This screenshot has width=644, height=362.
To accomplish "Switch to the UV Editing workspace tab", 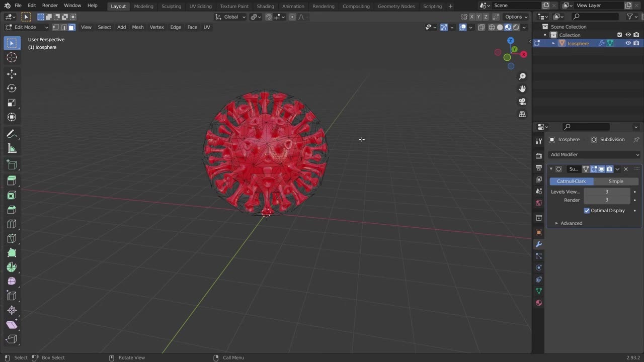I will [200, 6].
